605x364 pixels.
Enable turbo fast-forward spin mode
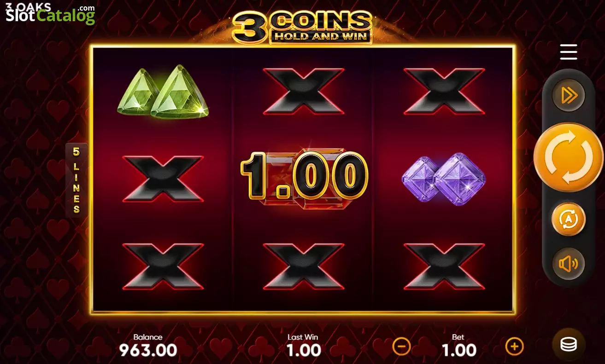(569, 95)
